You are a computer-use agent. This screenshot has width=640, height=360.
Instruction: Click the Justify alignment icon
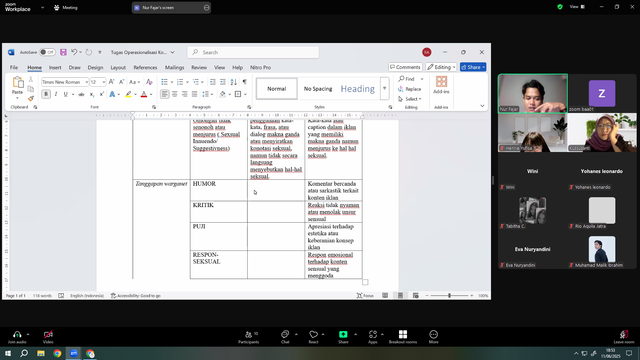pyautogui.click(x=194, y=94)
